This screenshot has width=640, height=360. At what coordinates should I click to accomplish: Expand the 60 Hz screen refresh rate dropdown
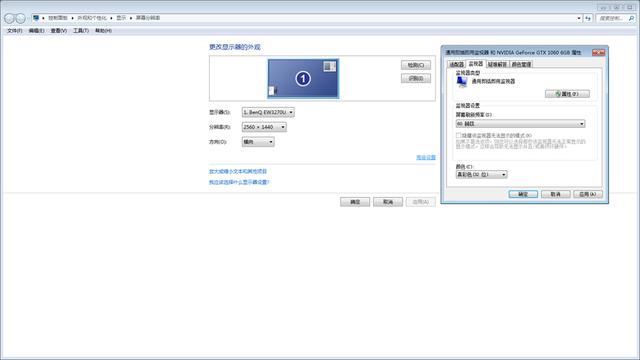click(x=520, y=124)
